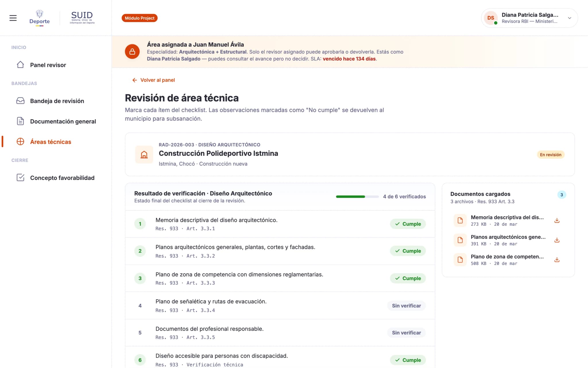Click the Bandeja de revisión inbox icon
Screen dimensions: 588x368
(20, 101)
